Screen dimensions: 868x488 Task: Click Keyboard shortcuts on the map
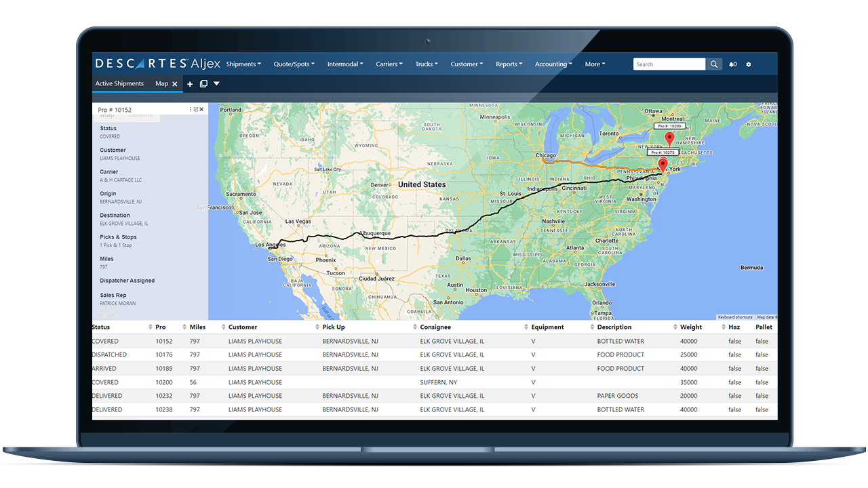735,317
